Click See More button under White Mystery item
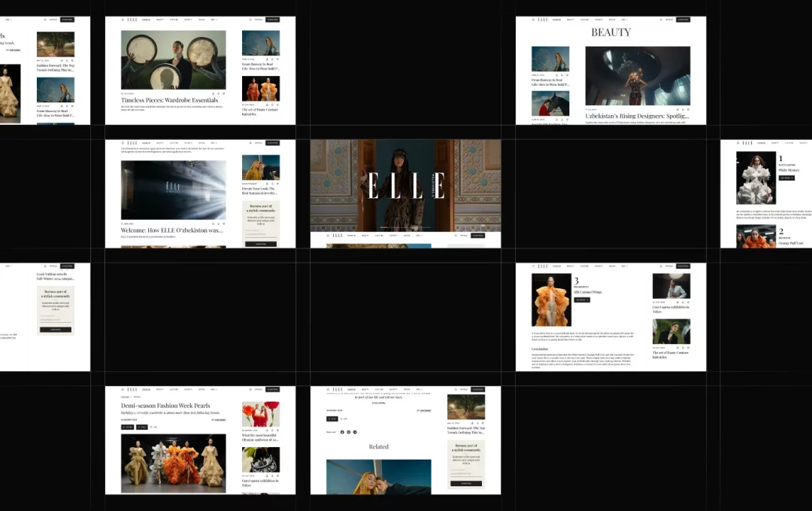 [x=786, y=178]
